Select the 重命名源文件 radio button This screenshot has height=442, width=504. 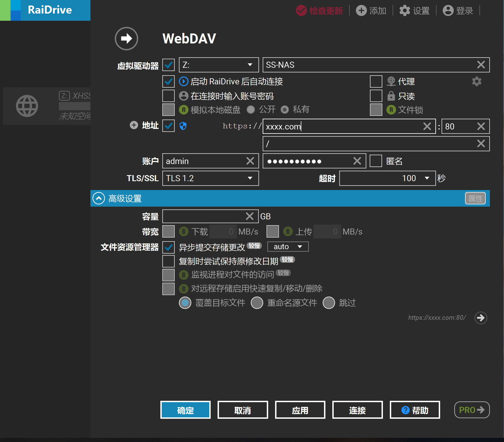[257, 303]
